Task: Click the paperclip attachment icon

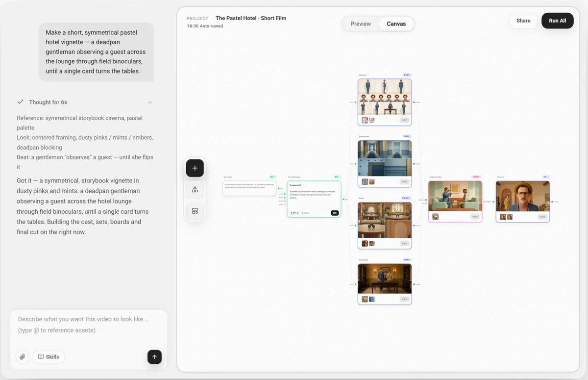Action: 22,357
